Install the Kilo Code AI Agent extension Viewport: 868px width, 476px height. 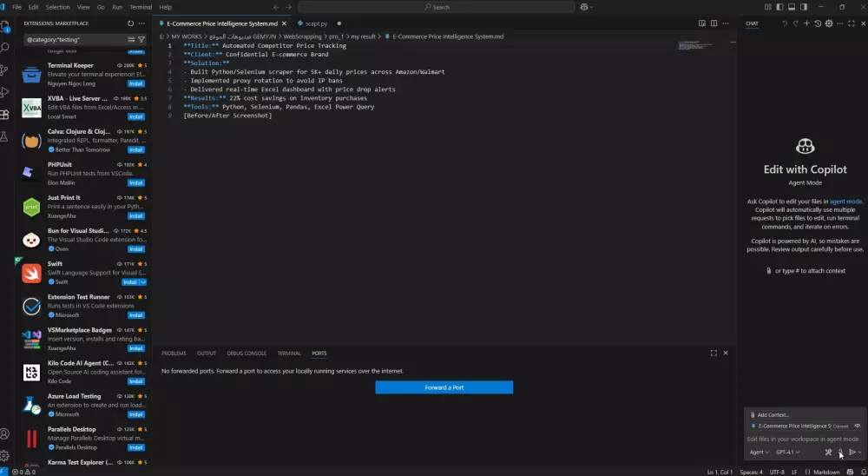(136, 381)
